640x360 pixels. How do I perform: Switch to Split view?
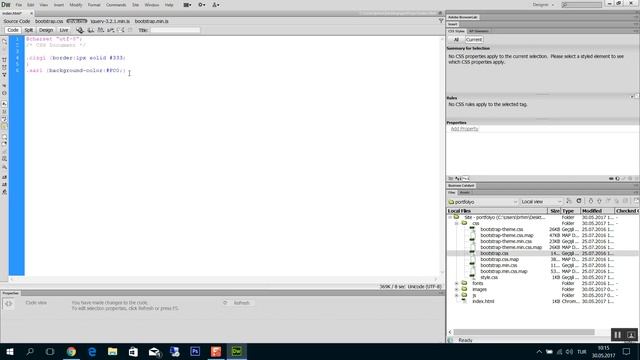point(29,30)
